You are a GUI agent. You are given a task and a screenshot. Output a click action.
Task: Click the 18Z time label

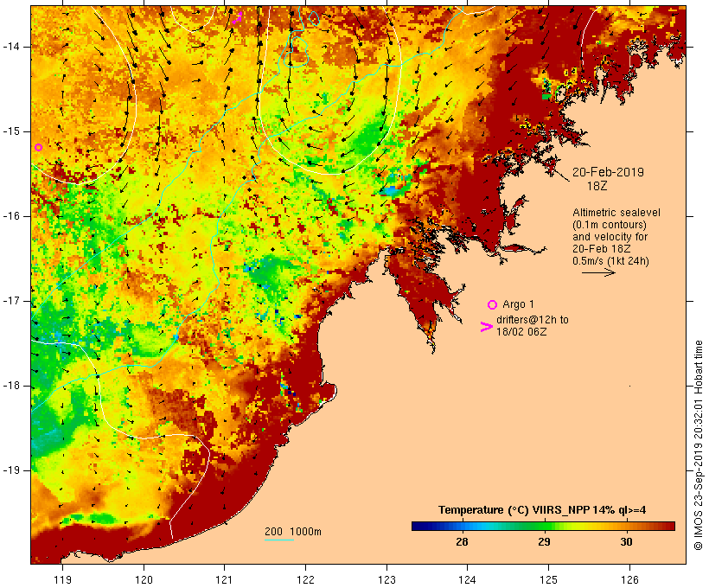(597, 186)
